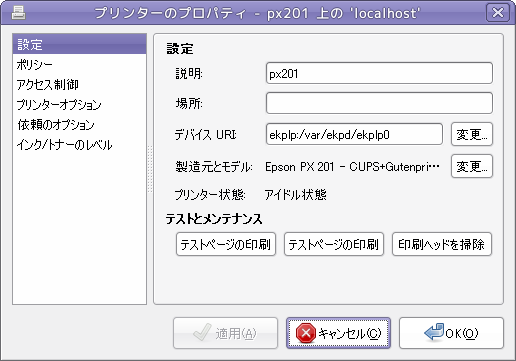The width and height of the screenshot is (516, 361).
Task: Focus the デバイス URI field
Action: (354, 134)
